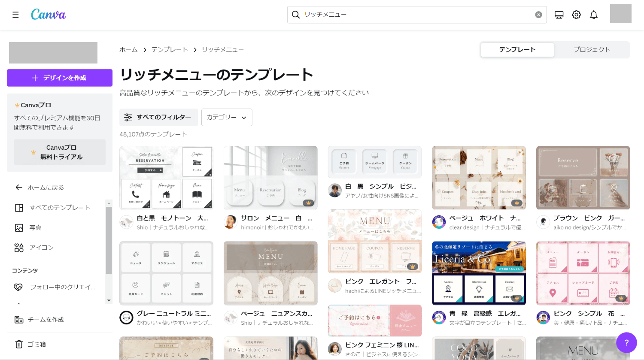This screenshot has height=360, width=644.
Task: Click hachi creator avatar
Action: (x=335, y=286)
